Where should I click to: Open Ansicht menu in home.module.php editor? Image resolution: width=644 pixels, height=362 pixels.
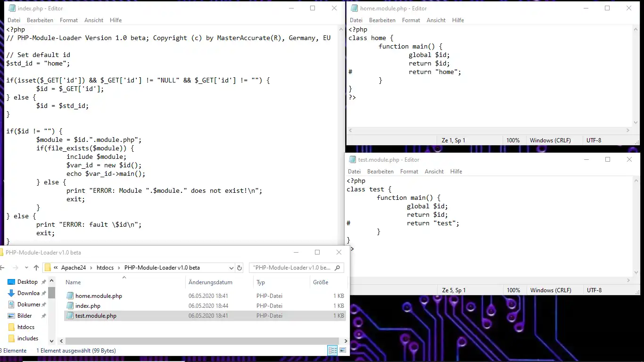coord(436,20)
